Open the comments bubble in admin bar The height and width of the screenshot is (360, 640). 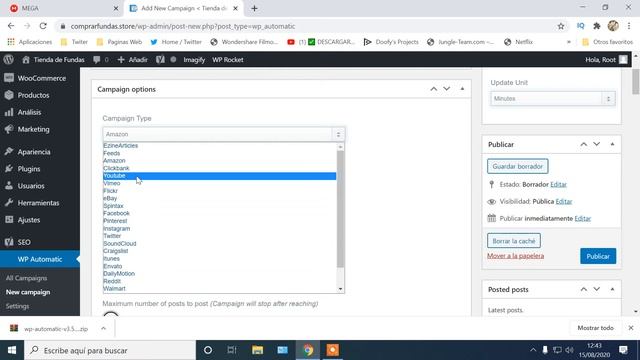[x=97, y=60]
